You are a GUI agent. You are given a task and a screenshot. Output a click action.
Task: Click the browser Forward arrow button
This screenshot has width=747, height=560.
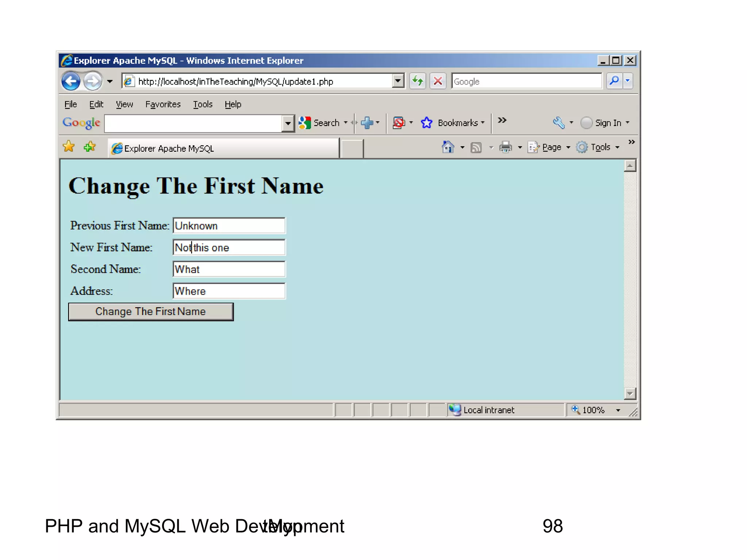tap(92, 81)
